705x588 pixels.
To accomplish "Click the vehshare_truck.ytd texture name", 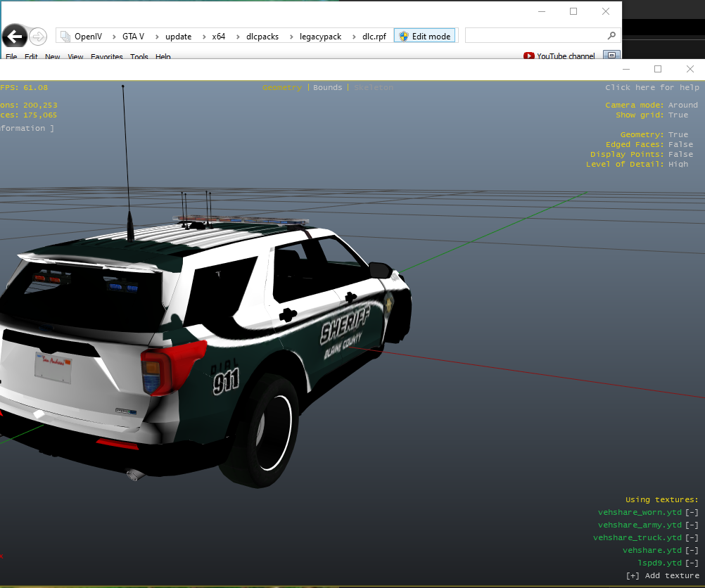I will point(637,537).
